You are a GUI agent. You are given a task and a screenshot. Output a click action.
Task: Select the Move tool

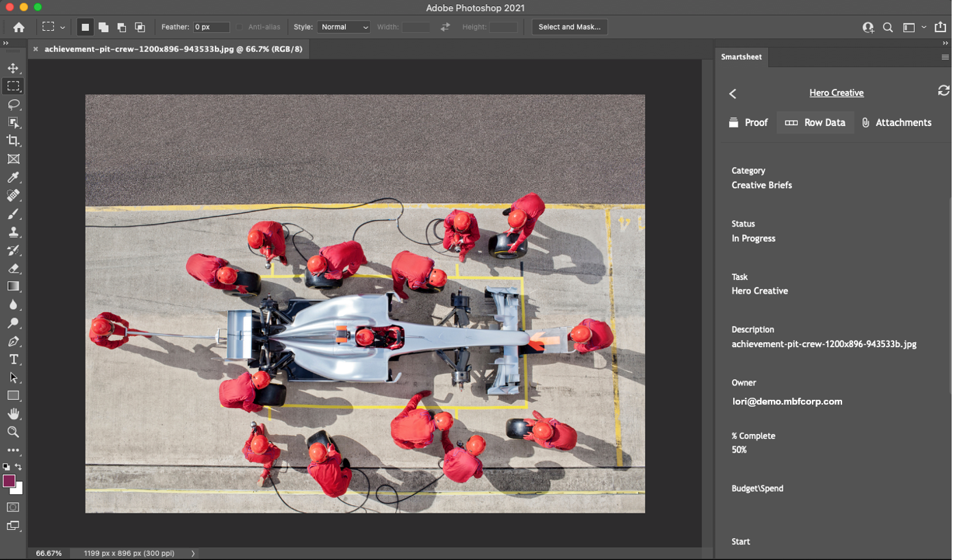(13, 68)
